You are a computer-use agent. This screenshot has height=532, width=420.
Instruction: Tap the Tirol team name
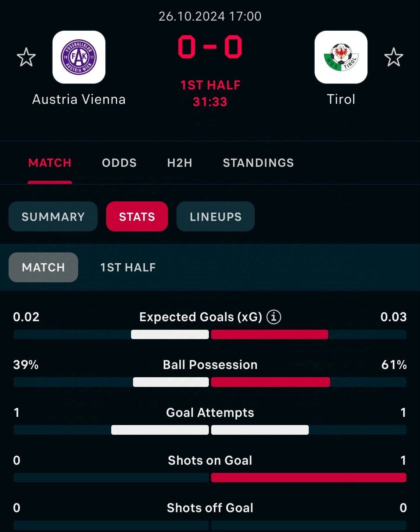(x=341, y=99)
